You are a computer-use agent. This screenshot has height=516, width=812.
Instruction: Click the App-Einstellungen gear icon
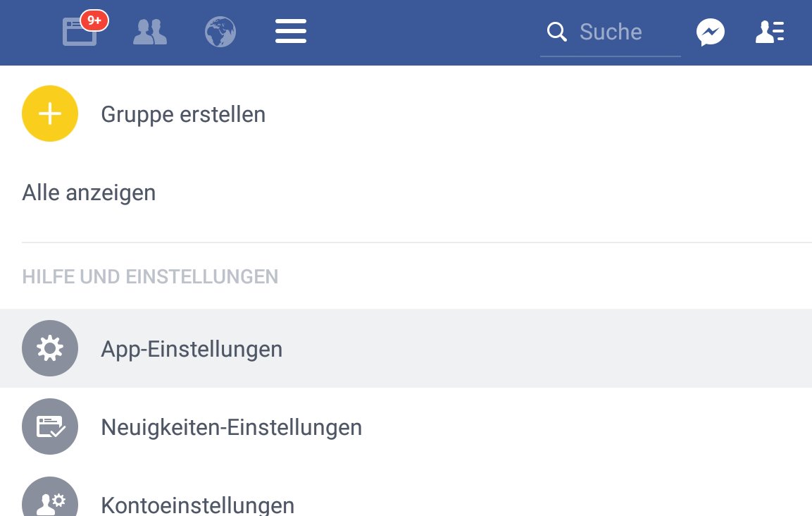50,348
